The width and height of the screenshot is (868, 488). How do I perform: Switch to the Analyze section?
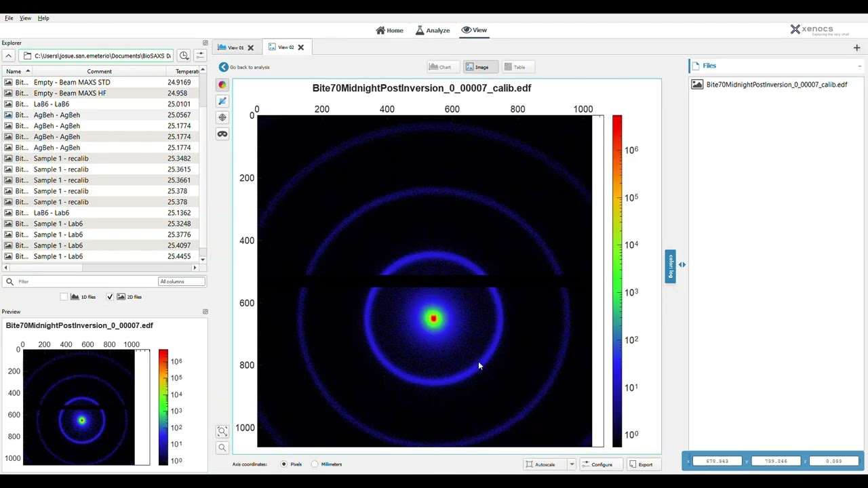click(x=433, y=30)
